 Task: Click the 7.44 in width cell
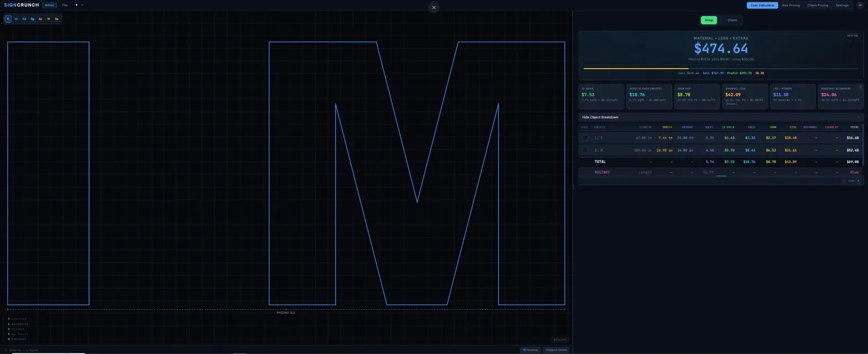(x=665, y=138)
